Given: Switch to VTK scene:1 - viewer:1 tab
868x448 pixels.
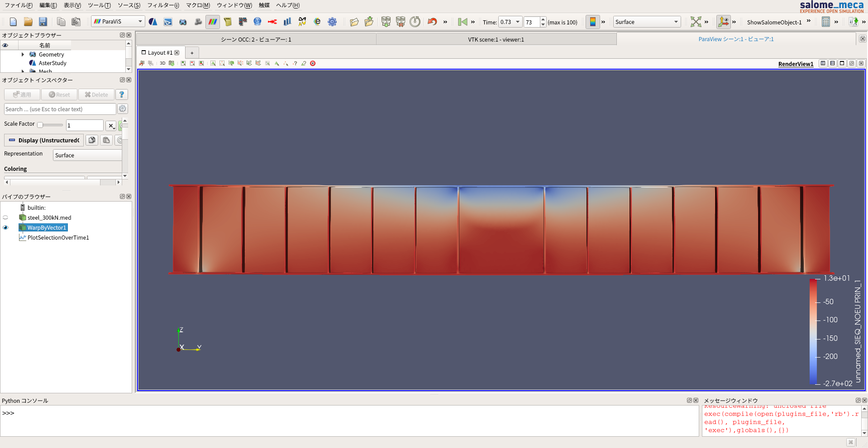Looking at the screenshot, I should point(496,39).
